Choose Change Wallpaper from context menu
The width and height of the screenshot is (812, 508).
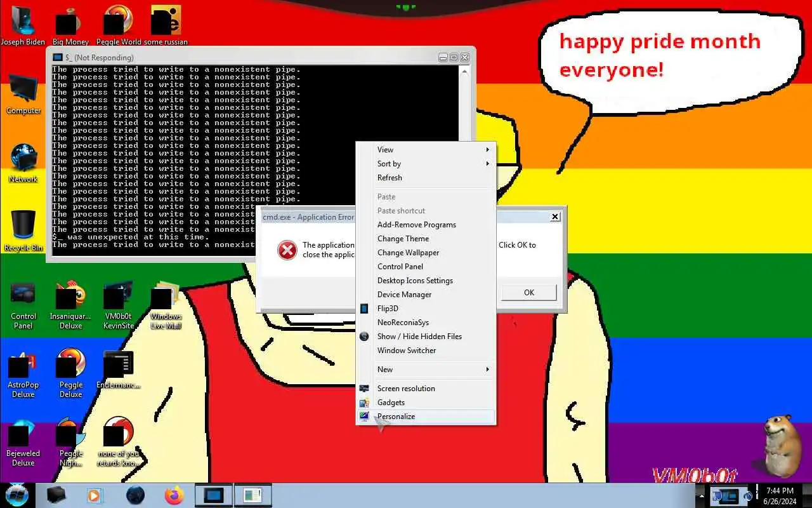click(426, 253)
